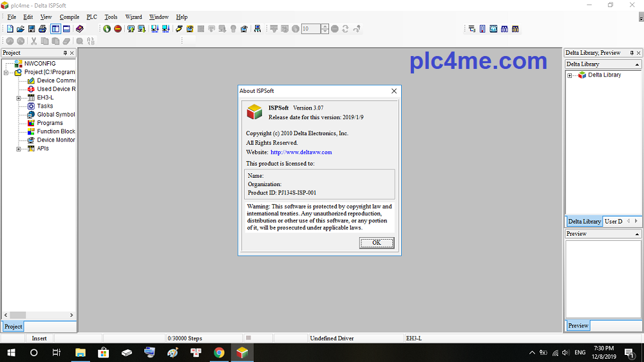Open the help book toolbar icon
644x362 pixels.
pos(80,29)
